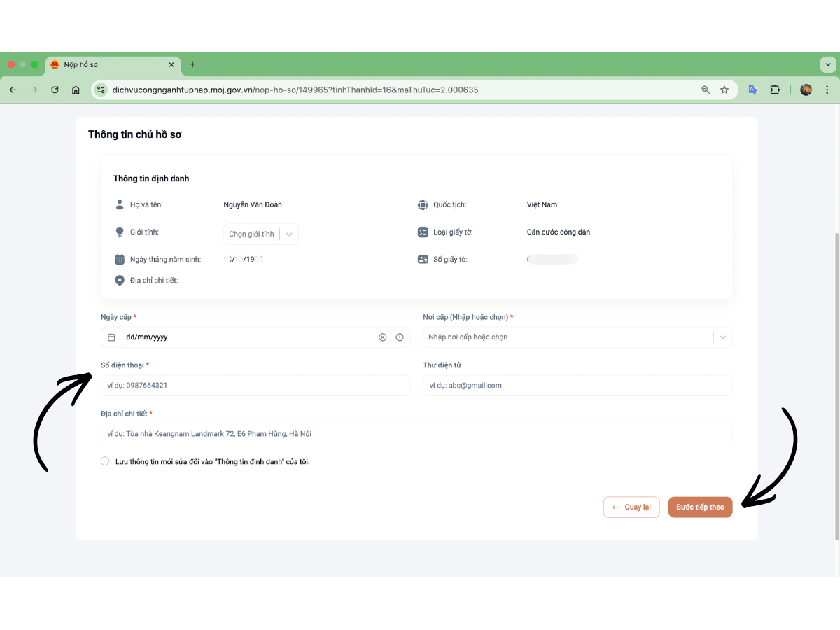This screenshot has height=630, width=840.
Task: Click the Quay lại button
Action: point(631,507)
